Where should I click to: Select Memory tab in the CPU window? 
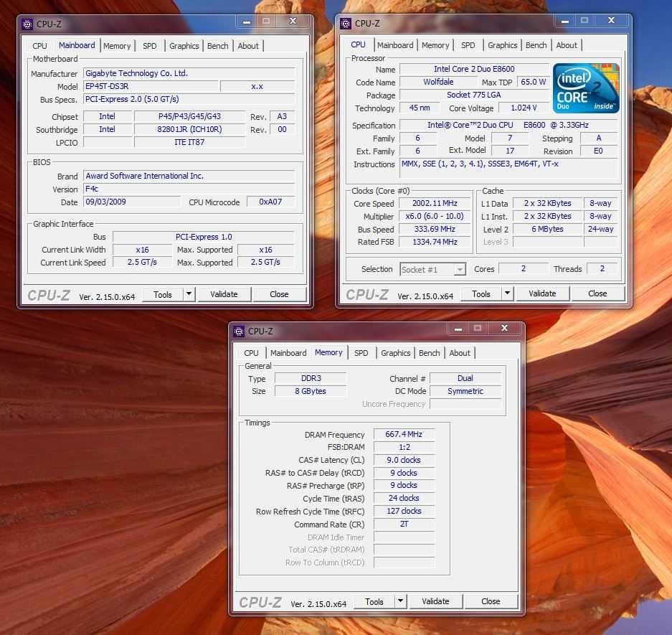(x=435, y=45)
